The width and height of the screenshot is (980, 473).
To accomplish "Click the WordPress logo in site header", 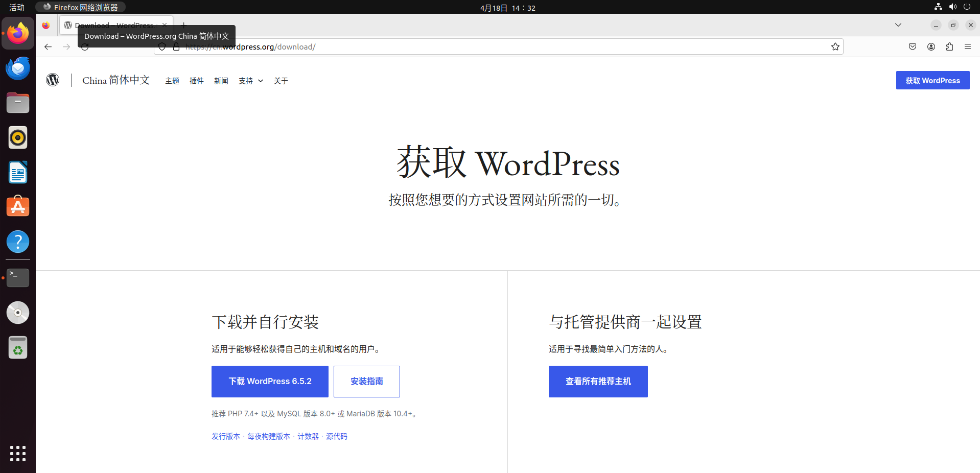I will click(x=53, y=80).
